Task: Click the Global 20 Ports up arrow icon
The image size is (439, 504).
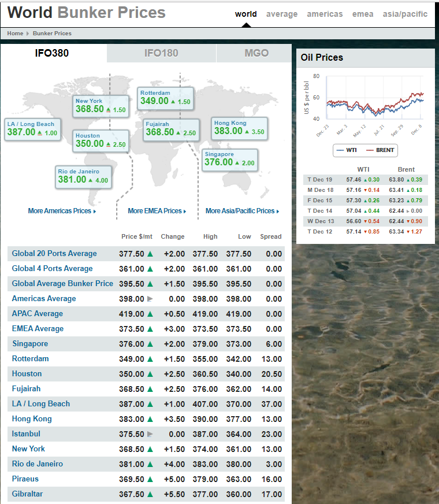Action: [150, 254]
